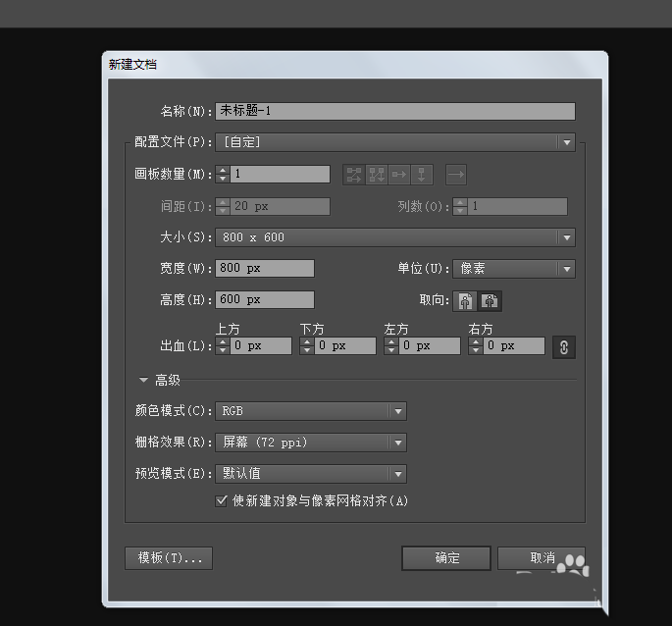Click the bottom bleed value field

pyautogui.click(x=345, y=346)
